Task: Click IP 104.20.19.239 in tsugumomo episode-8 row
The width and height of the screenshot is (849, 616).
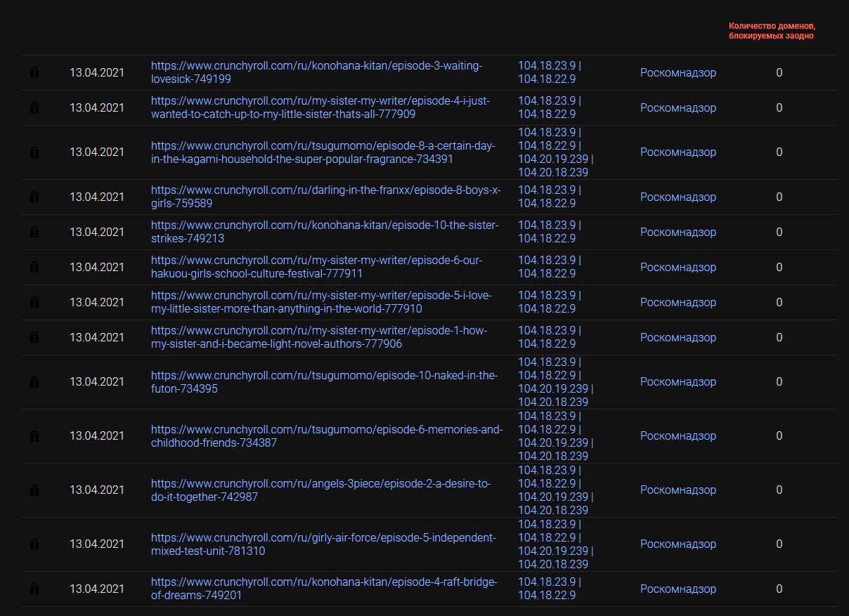Action: [552, 159]
